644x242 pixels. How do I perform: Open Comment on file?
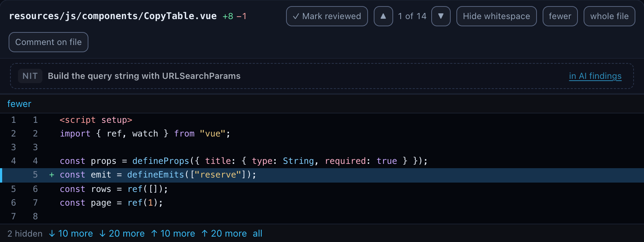(49, 42)
